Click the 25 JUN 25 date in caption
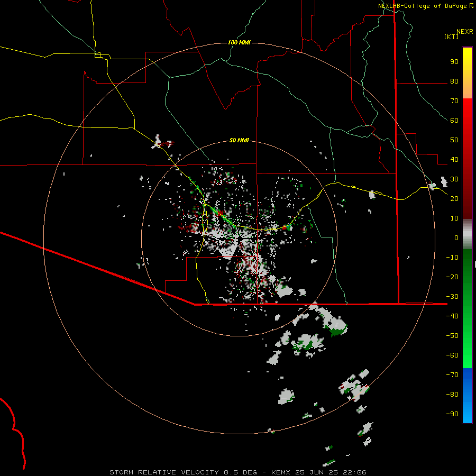Viewport: 476px width, 476px height. tap(317, 472)
